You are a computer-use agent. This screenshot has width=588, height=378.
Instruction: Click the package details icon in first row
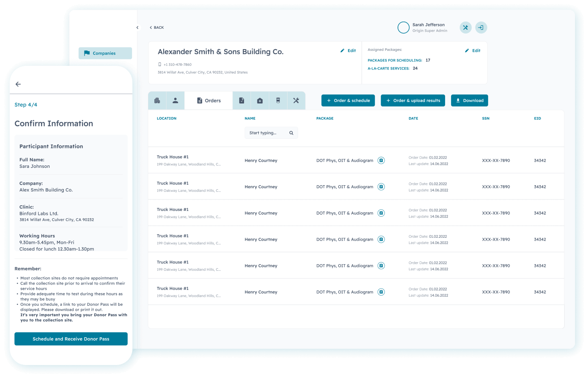point(381,161)
